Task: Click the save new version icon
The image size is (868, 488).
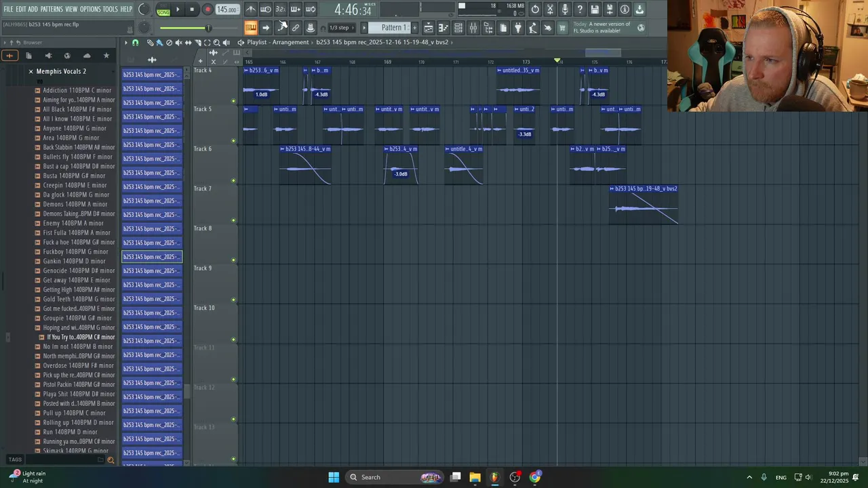Action: pyautogui.click(x=610, y=9)
